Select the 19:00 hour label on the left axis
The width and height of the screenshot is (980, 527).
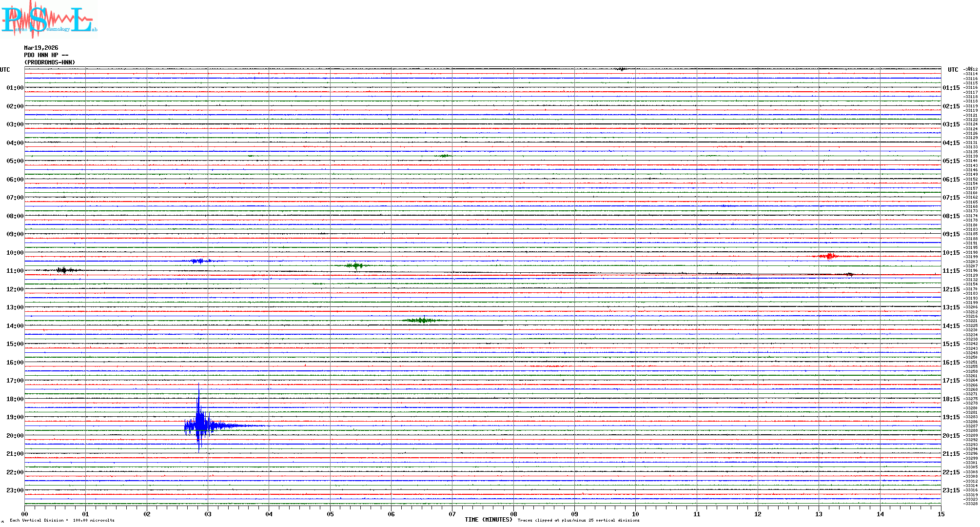click(x=15, y=417)
